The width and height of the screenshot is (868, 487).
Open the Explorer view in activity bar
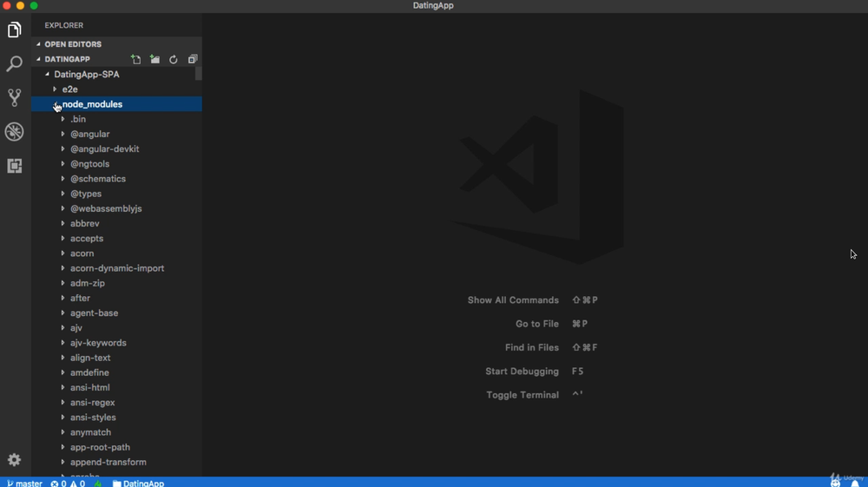[15, 30]
